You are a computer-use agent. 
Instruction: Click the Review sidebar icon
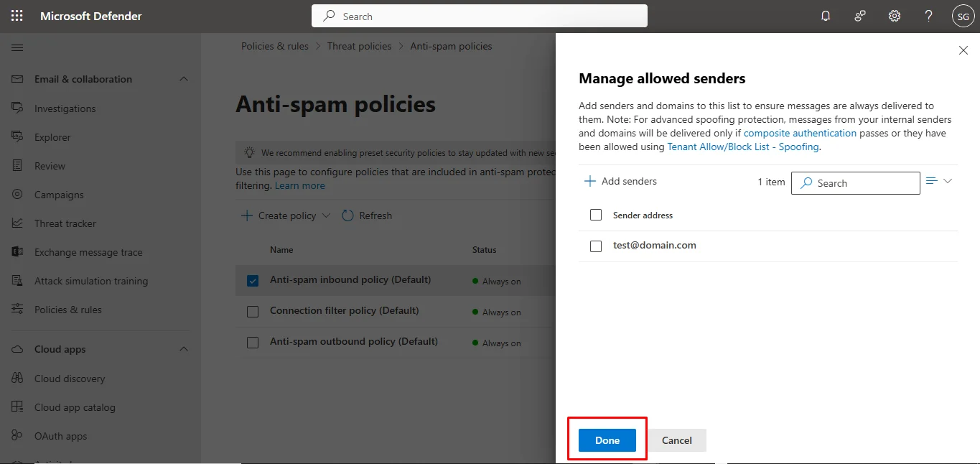coord(18,165)
